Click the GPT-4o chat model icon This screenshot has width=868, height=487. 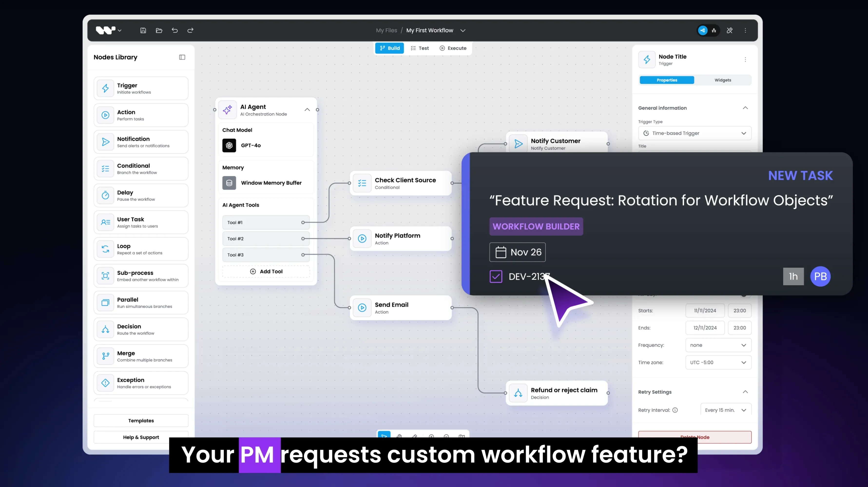pyautogui.click(x=229, y=145)
